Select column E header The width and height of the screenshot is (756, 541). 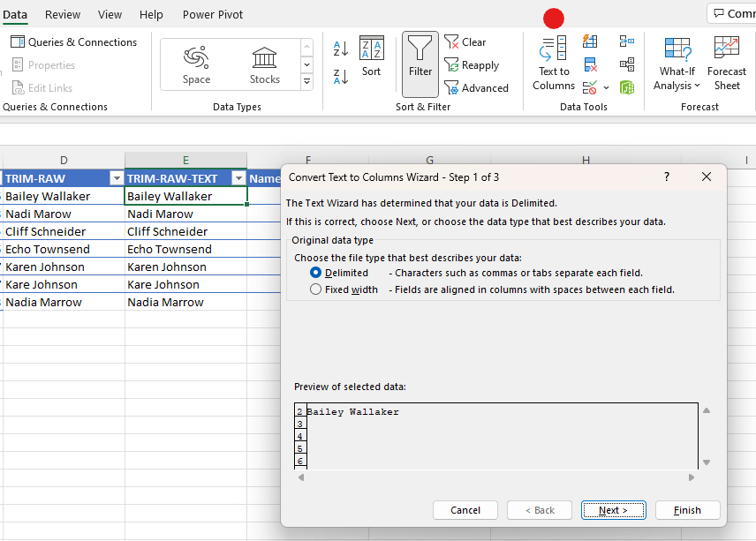(185, 161)
